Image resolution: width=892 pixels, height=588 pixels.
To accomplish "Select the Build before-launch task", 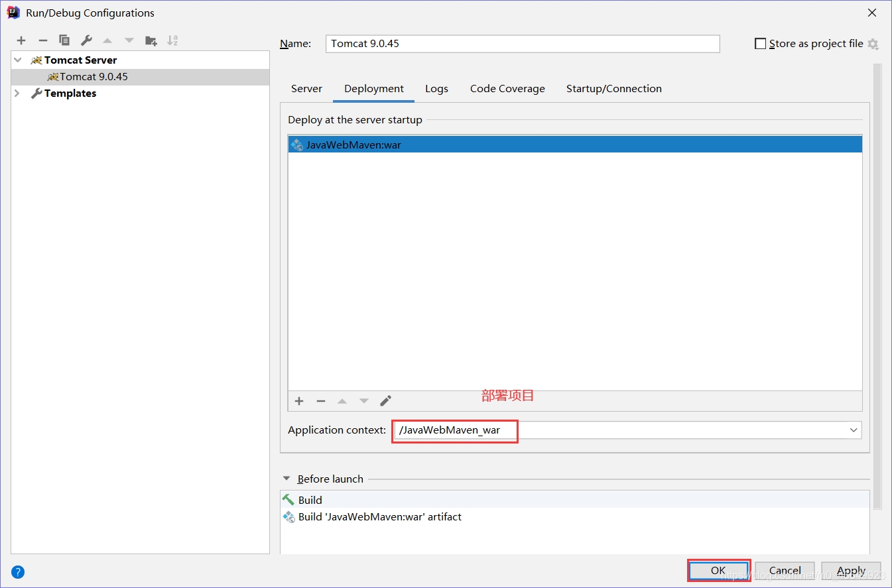I will [575, 500].
